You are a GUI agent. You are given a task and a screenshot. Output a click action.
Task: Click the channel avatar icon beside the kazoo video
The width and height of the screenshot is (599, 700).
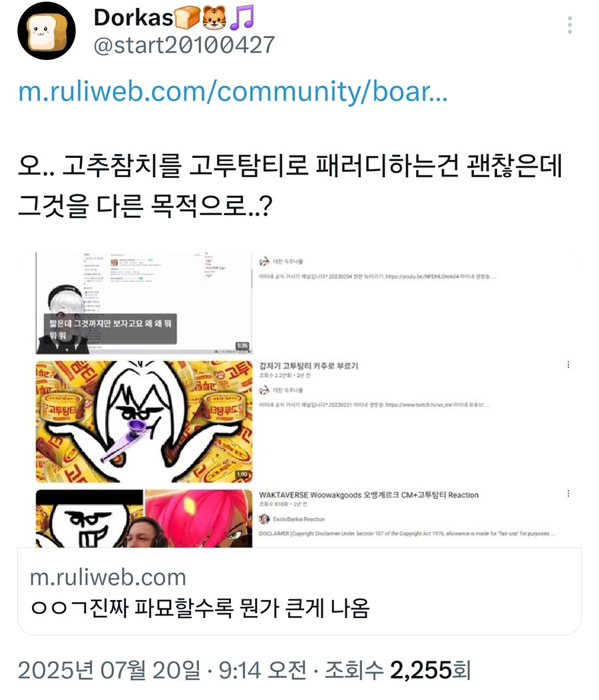(264, 390)
